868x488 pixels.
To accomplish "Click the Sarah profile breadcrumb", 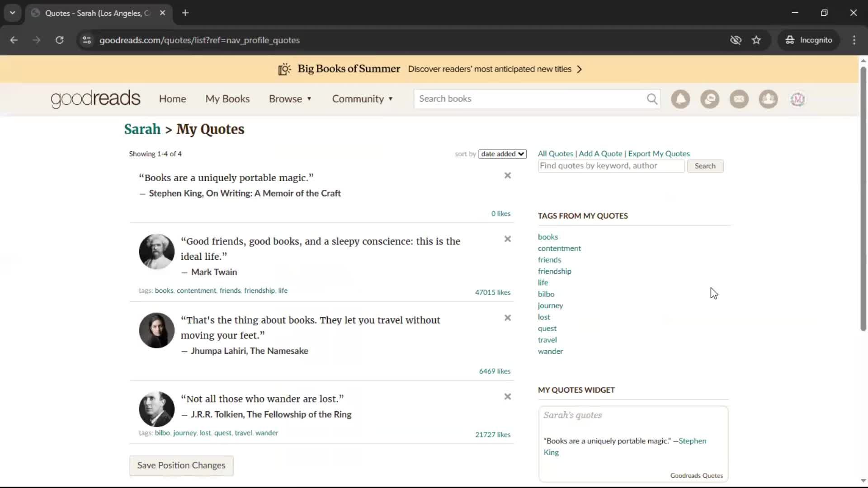I will pos(142,129).
